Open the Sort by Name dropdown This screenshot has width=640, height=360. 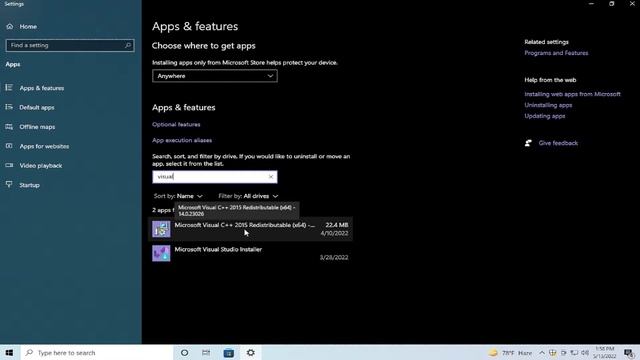pyautogui.click(x=178, y=196)
